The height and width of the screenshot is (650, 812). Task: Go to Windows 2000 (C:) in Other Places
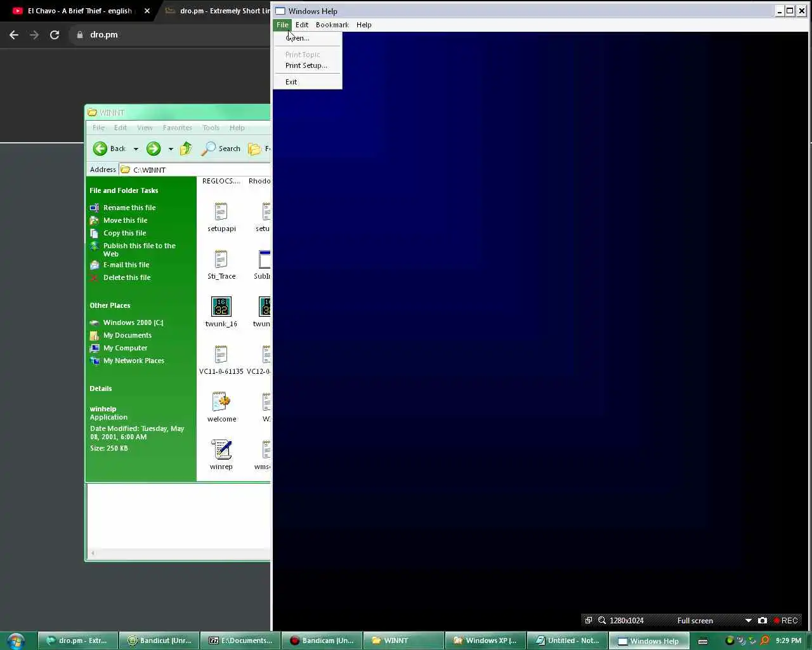point(133,322)
